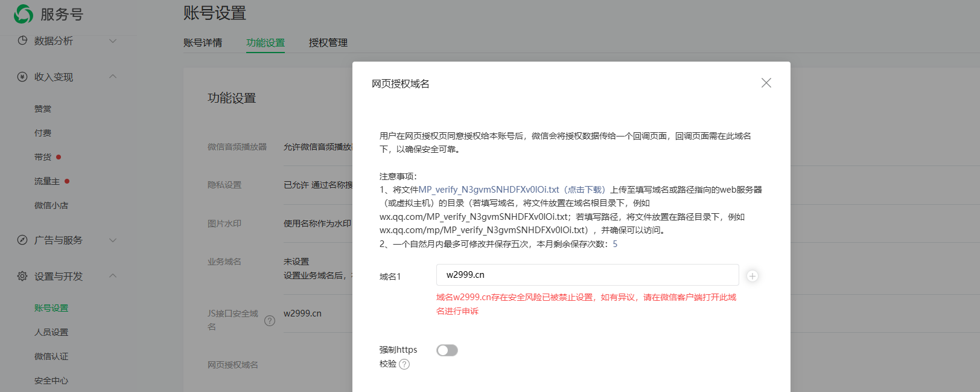Click the 微信音频播放器 setting label
Viewport: 980px width, 392px height.
click(x=237, y=147)
